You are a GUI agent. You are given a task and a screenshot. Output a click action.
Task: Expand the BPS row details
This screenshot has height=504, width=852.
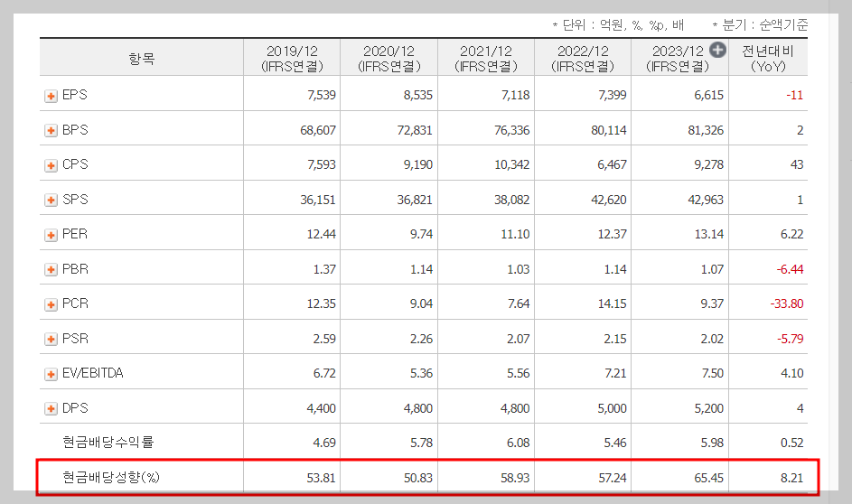click(51, 131)
